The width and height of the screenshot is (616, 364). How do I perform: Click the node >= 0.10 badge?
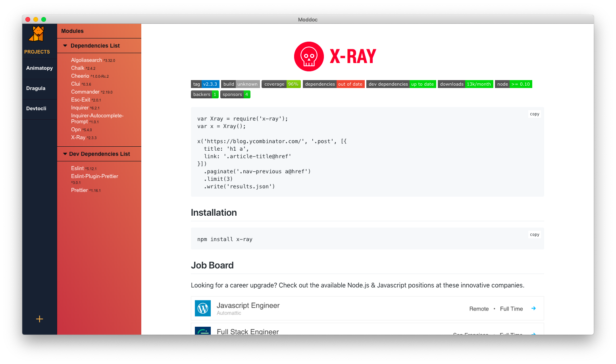pos(514,84)
